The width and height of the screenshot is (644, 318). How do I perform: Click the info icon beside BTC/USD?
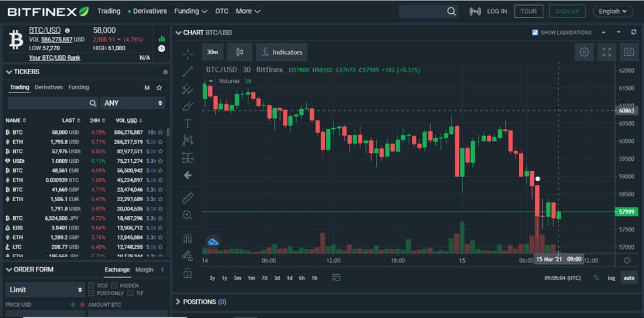point(67,30)
